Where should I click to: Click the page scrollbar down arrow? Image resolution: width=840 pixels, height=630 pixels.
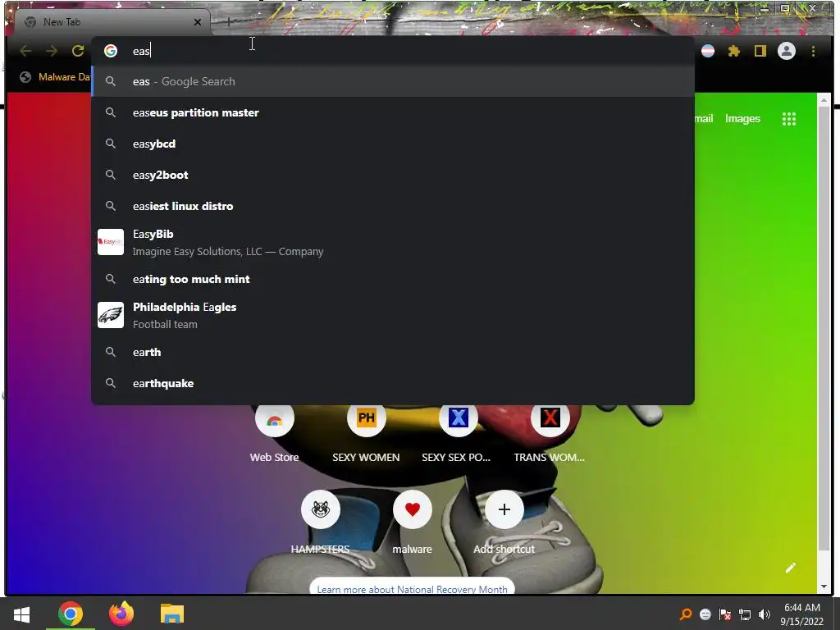tap(824, 587)
